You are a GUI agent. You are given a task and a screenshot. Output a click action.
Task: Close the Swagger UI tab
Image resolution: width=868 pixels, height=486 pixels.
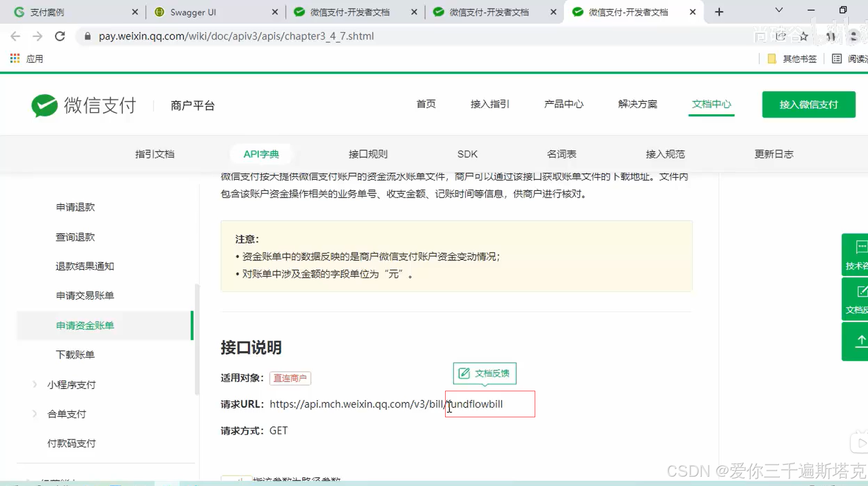(275, 12)
